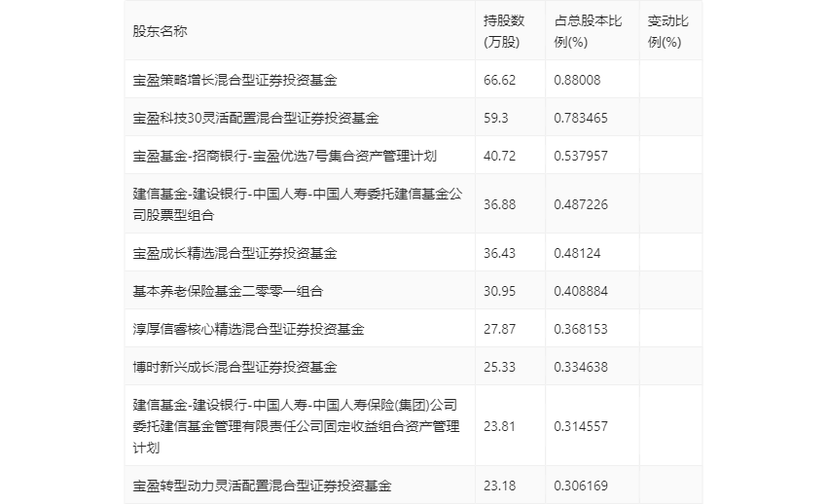The width and height of the screenshot is (827, 504).
Task: Click the holding value 27.87
Action: (x=499, y=329)
